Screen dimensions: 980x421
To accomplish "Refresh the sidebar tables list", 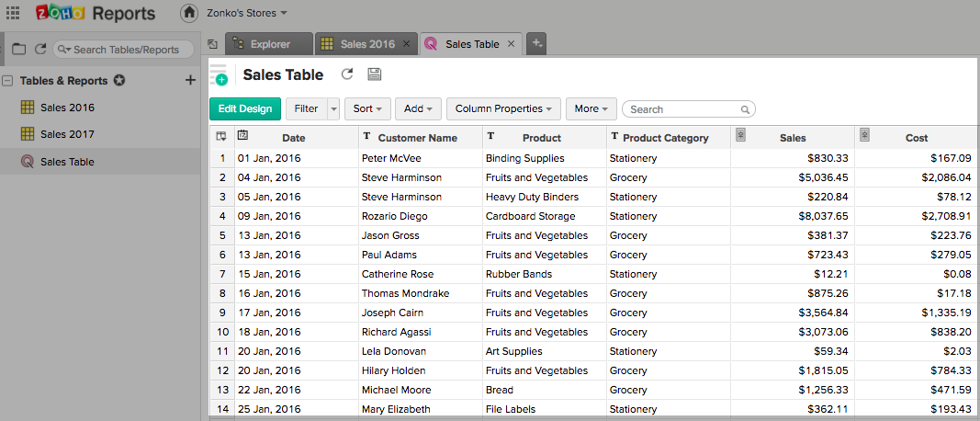I will pyautogui.click(x=39, y=50).
